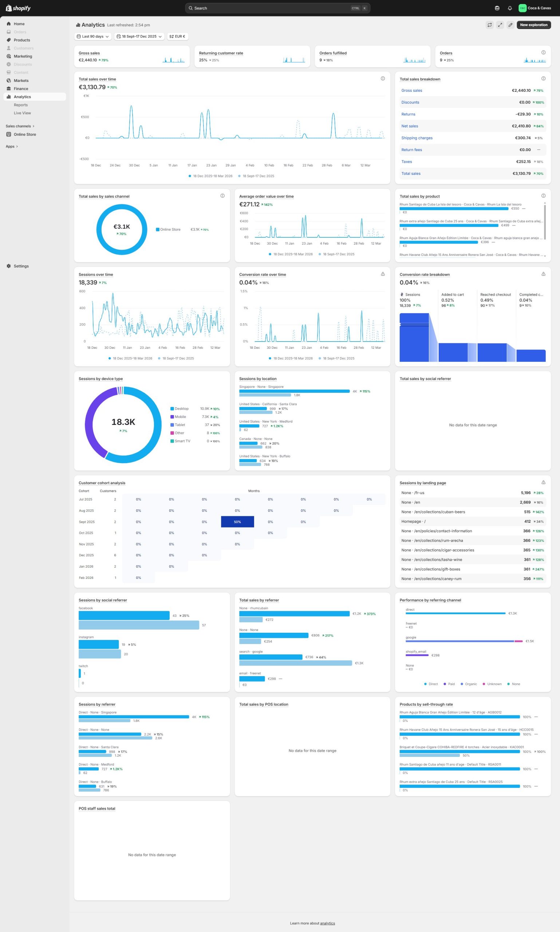Expand the Apps section in sidebar

tap(12, 146)
